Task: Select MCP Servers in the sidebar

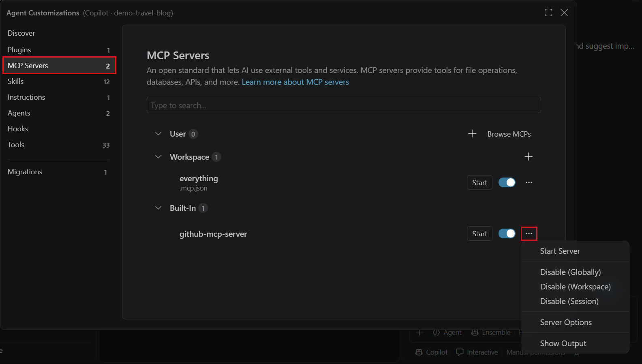Action: tap(59, 66)
